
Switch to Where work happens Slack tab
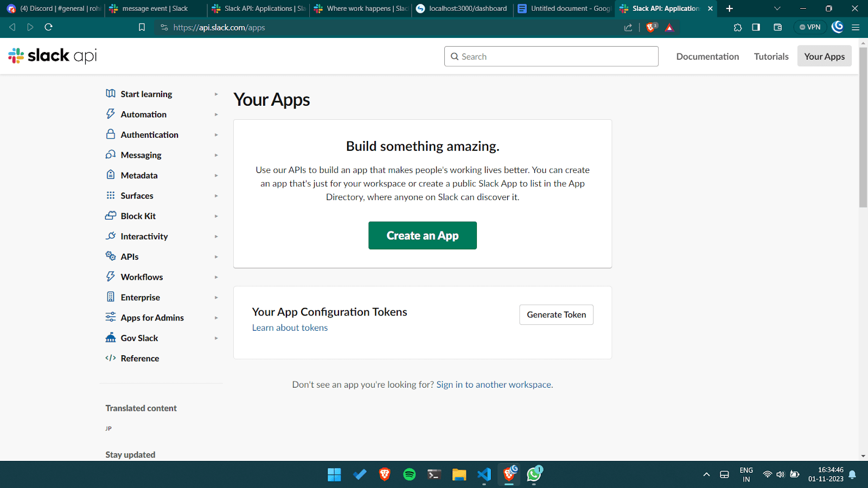pyautogui.click(x=360, y=9)
